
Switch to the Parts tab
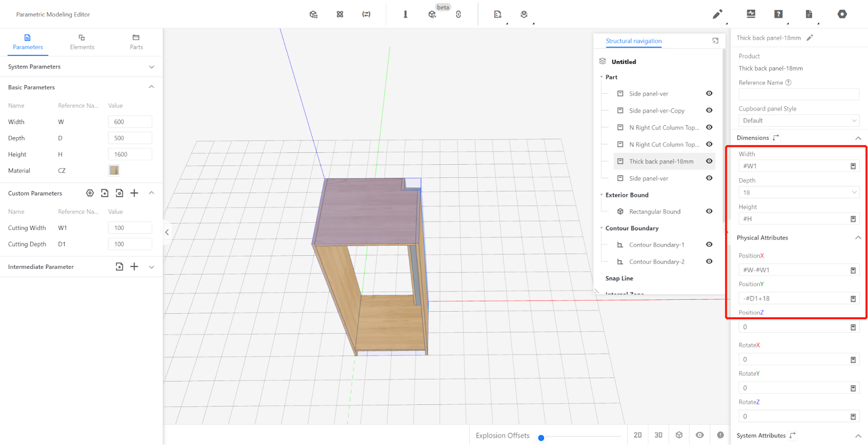(x=136, y=42)
